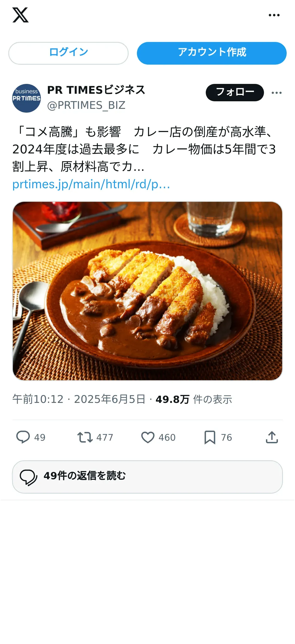
Task: Open the PR TIMESビジネス account name
Action: [96, 90]
